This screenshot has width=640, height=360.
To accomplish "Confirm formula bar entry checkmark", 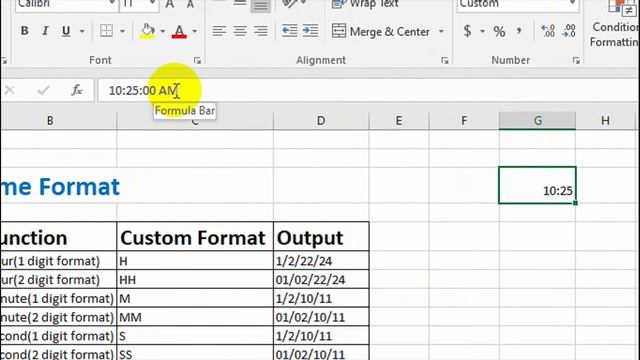I will (x=43, y=90).
